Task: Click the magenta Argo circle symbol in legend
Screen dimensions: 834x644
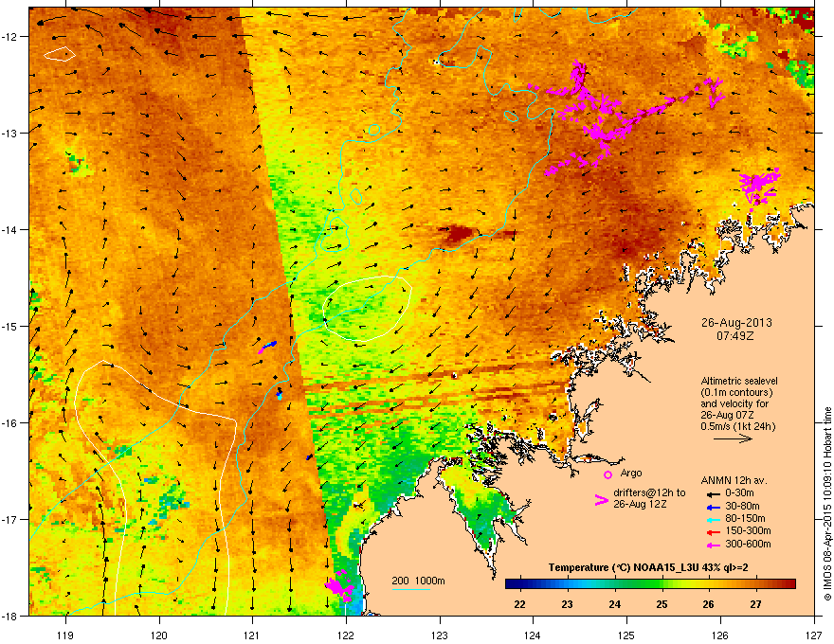Action: point(607,474)
